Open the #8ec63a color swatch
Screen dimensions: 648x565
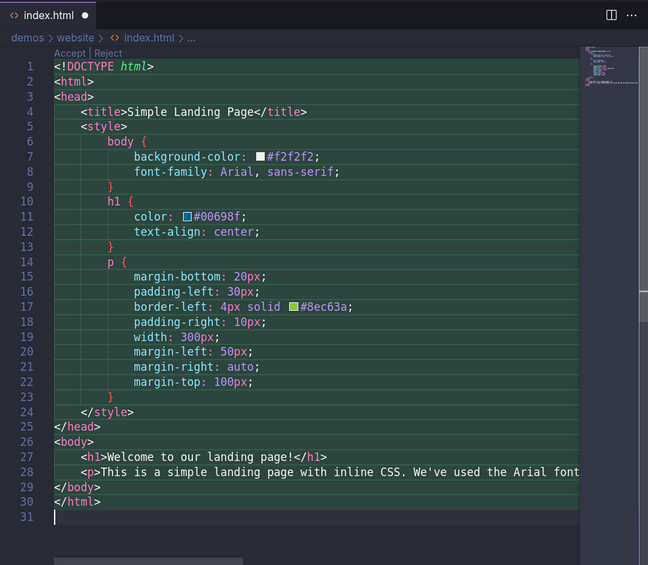coord(293,306)
